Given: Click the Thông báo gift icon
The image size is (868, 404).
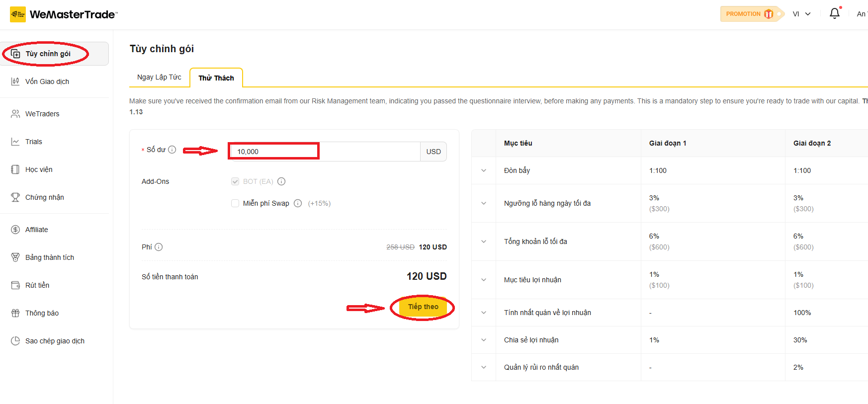Looking at the screenshot, I should pos(15,313).
